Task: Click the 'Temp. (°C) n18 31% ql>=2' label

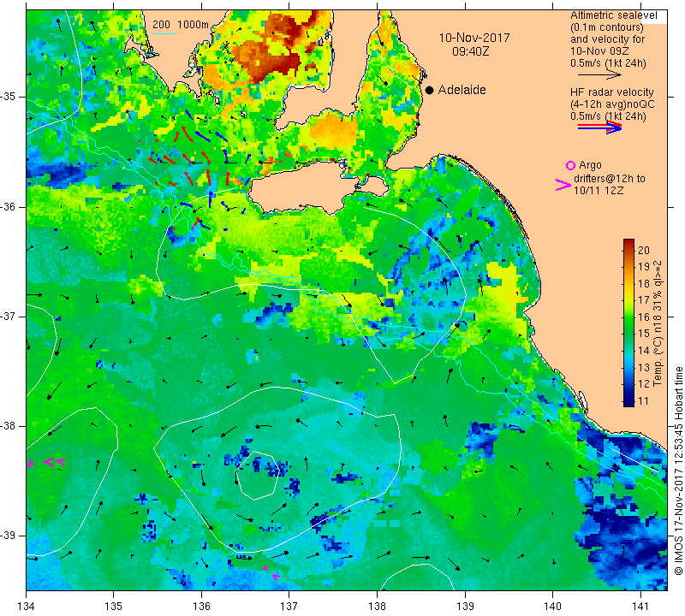Action: click(x=658, y=323)
